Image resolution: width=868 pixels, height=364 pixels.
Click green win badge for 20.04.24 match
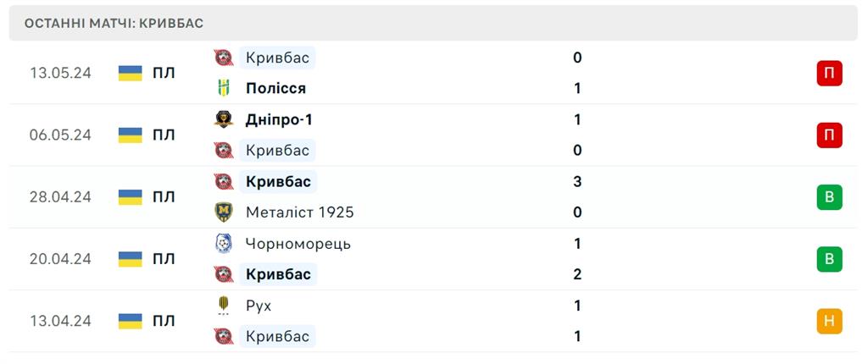coord(829,259)
